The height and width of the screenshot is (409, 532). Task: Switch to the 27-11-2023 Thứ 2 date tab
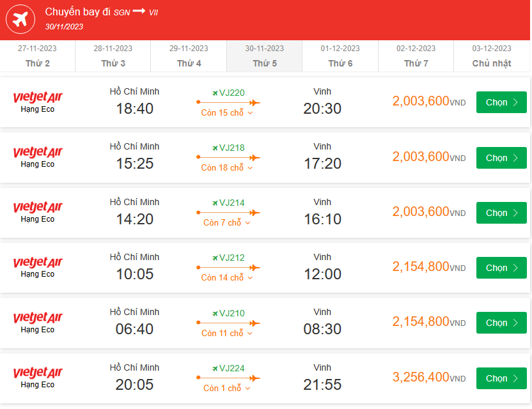[x=38, y=56]
